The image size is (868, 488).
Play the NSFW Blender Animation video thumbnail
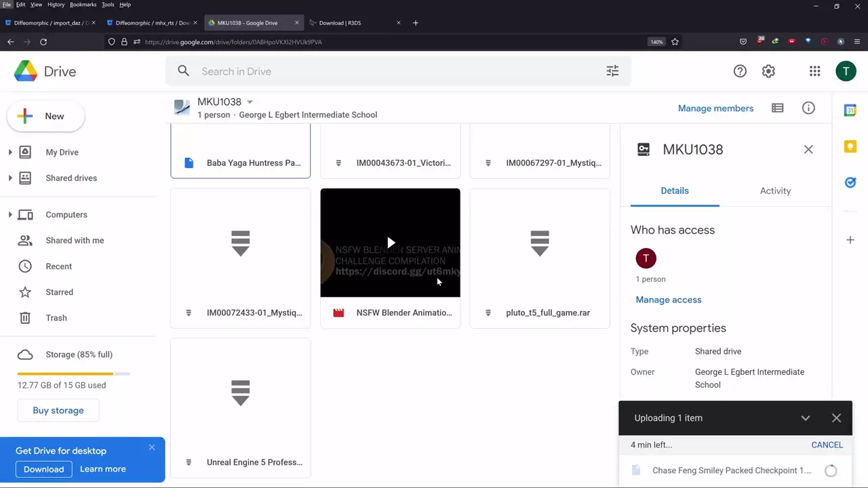click(x=390, y=243)
